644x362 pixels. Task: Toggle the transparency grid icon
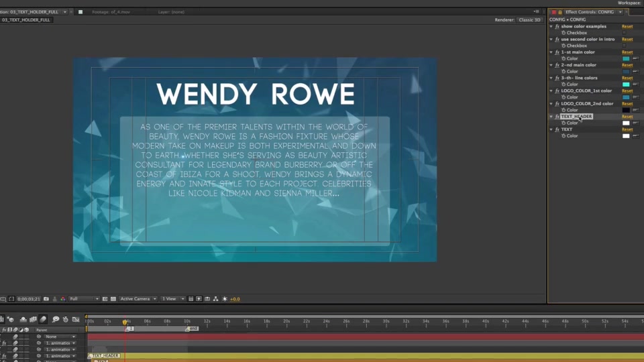coord(113,299)
